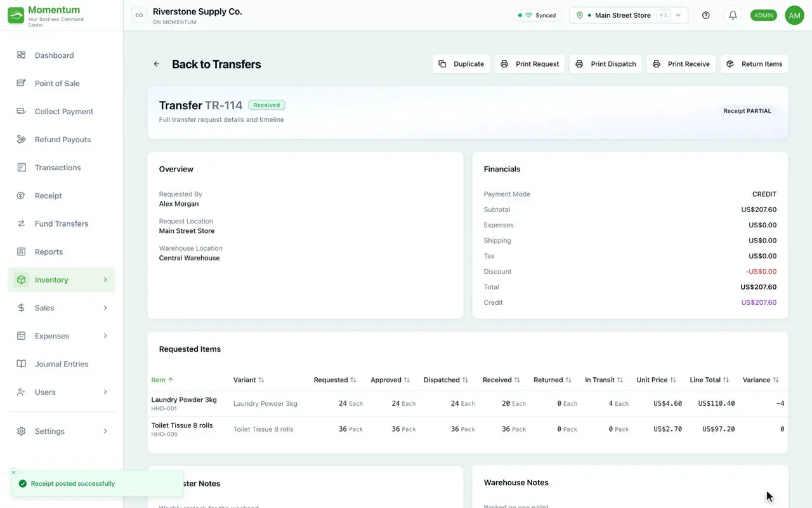Sort table by Received column
Viewport: 812px width, 508px height.
[501, 380]
